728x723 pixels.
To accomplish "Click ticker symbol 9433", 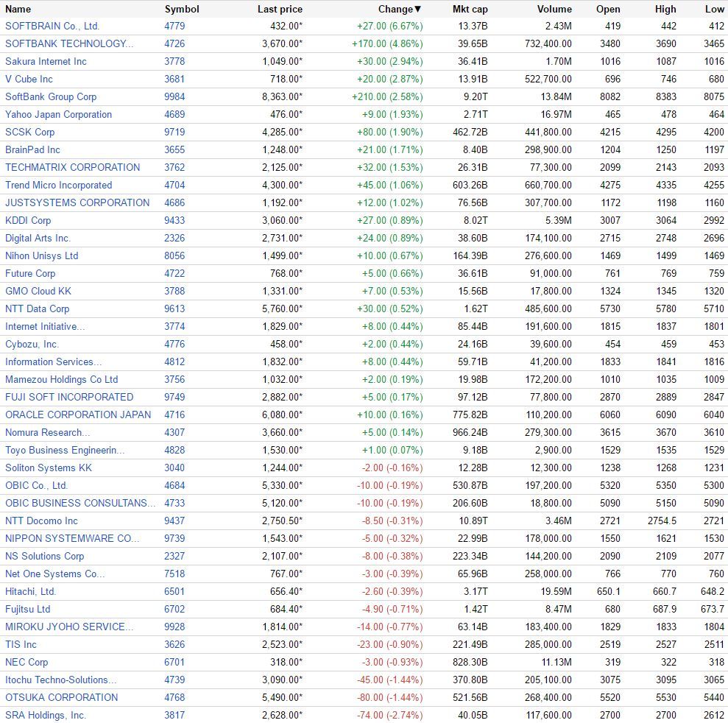I will coord(174,220).
